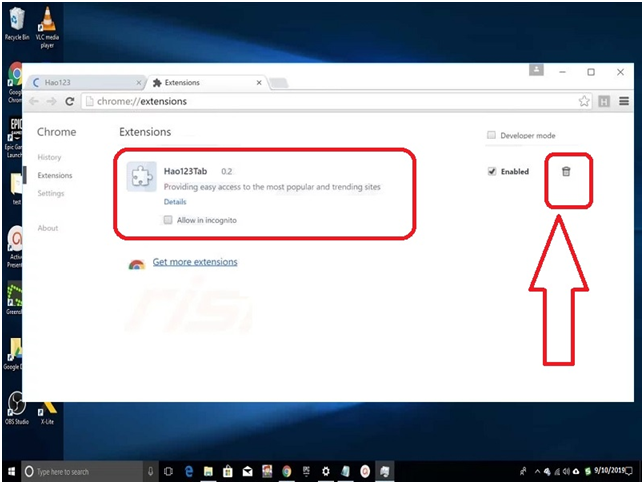Click Chrome profile avatar button

tap(536, 70)
